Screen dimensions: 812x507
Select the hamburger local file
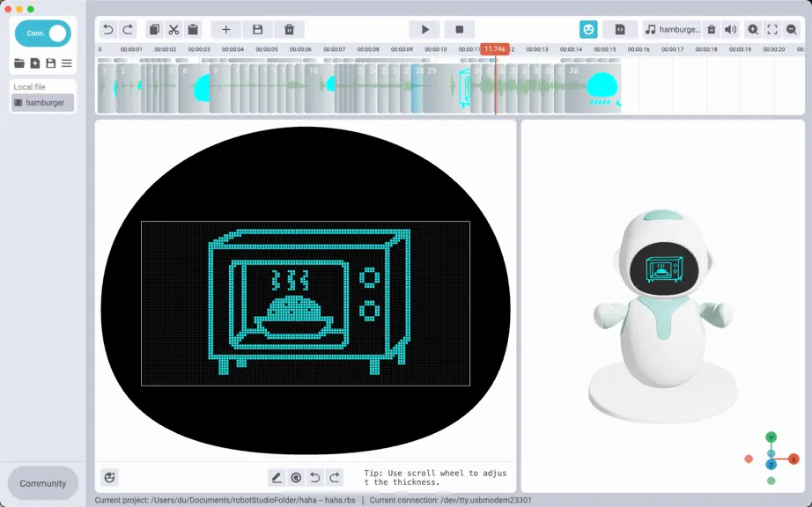(43, 102)
